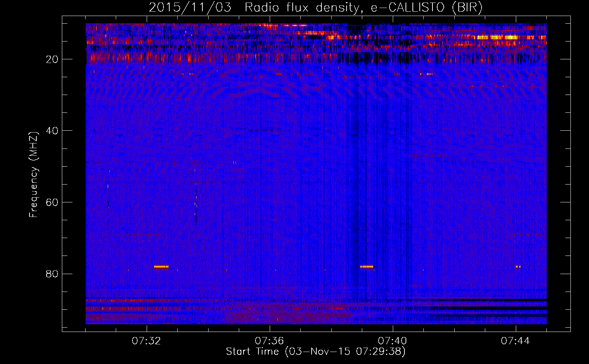
Task: Click the 20 MHz frequency tick label
Action: point(52,59)
